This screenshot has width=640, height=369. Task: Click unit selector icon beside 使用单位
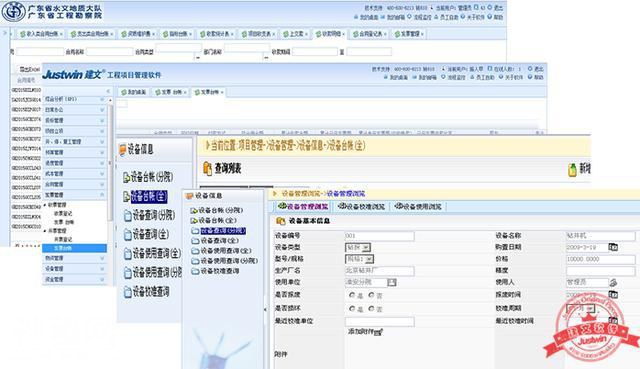pos(392,282)
